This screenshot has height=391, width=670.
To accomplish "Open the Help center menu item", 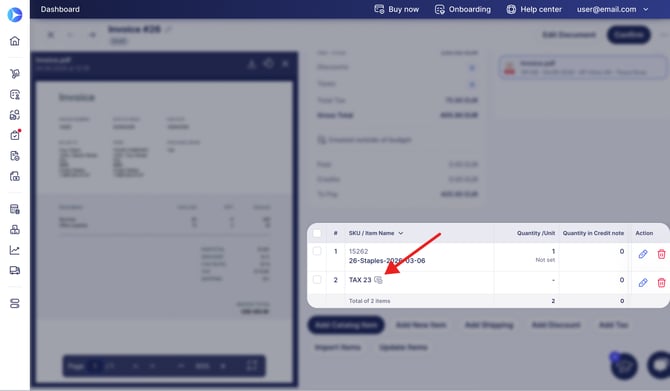I will point(534,9).
